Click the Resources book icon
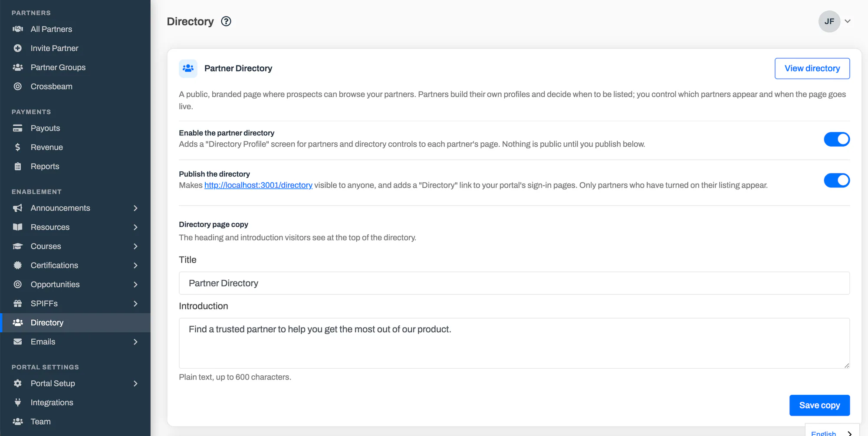 click(18, 227)
